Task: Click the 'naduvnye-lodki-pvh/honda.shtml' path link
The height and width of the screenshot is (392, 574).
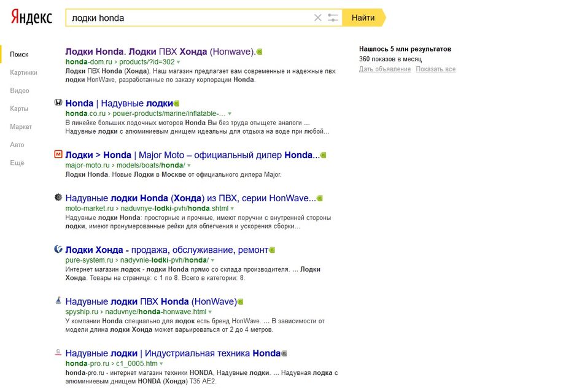Action: click(x=174, y=209)
